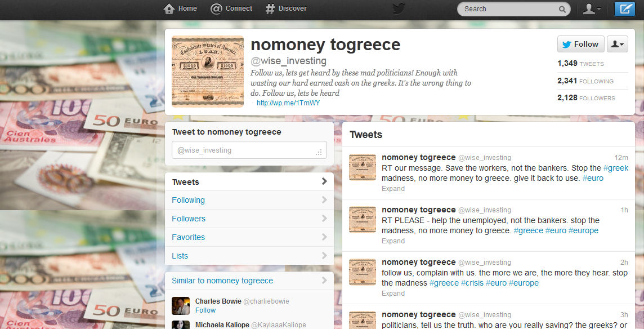644x329 pixels.
Task: Click the Home house icon
Action: [169, 8]
